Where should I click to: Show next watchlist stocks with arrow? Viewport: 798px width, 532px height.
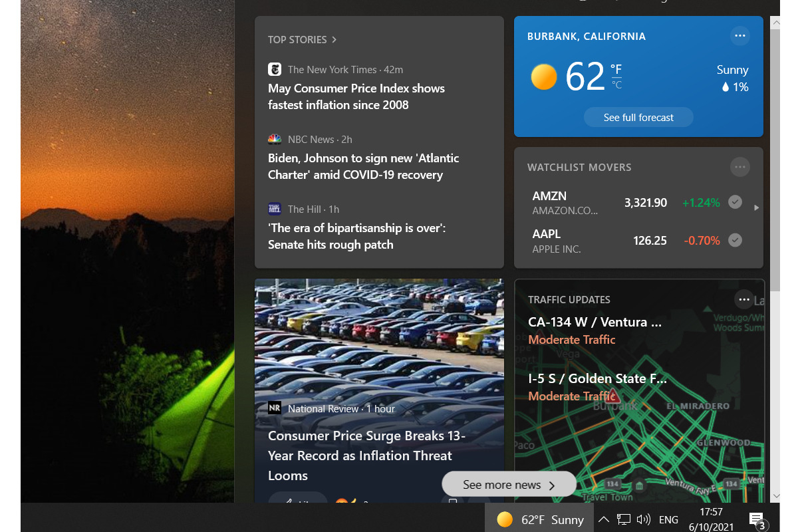pyautogui.click(x=756, y=208)
